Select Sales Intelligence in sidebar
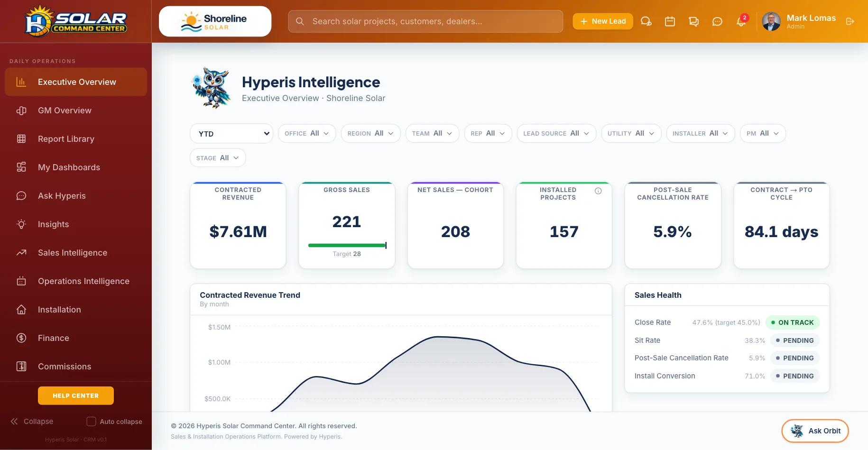The image size is (868, 450). [x=76, y=253]
